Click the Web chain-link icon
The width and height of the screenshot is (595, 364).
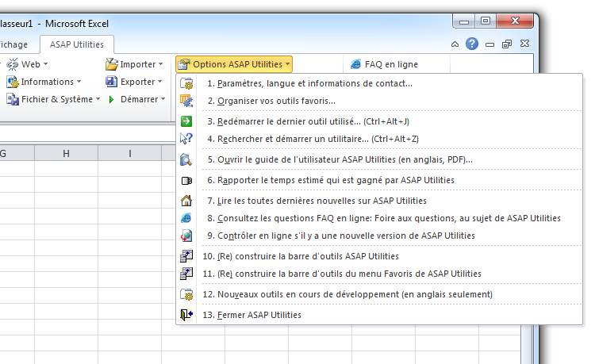(x=12, y=64)
